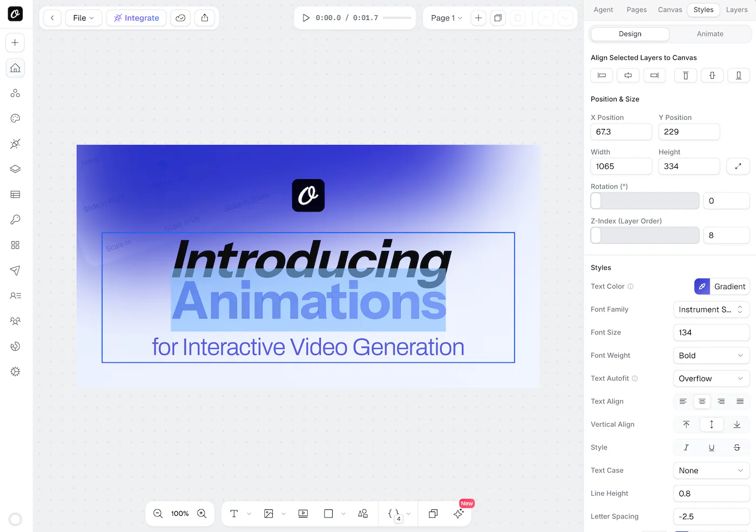Expand rectangle shape options chevron
Screen dimensions: 756x532
pos(343,514)
